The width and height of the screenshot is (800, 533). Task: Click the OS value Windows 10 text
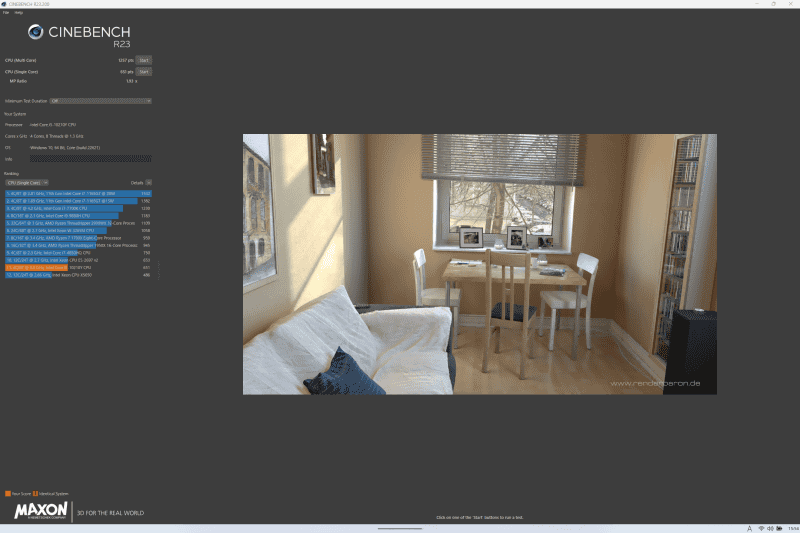pos(65,148)
